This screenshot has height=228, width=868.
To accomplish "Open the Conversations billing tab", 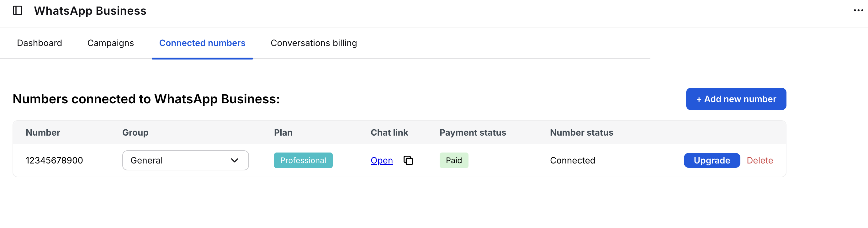I will (313, 43).
